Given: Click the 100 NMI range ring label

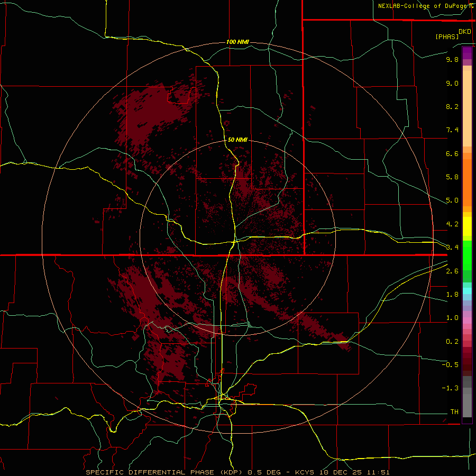Looking at the screenshot, I should coord(237,42).
